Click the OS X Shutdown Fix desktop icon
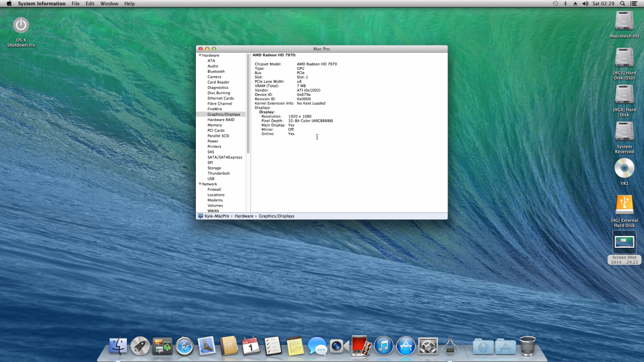 (21, 25)
